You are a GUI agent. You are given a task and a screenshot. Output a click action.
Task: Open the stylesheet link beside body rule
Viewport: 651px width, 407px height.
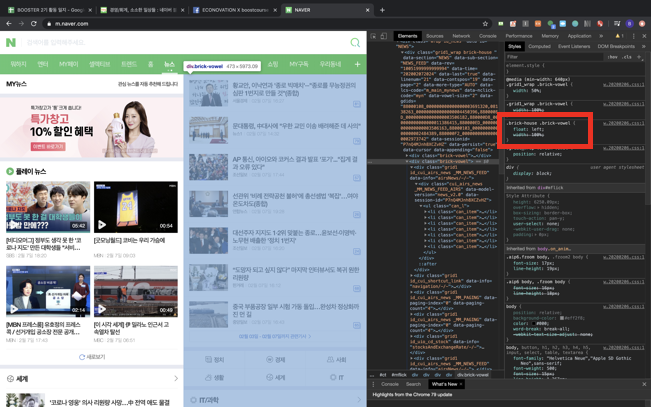624,306
